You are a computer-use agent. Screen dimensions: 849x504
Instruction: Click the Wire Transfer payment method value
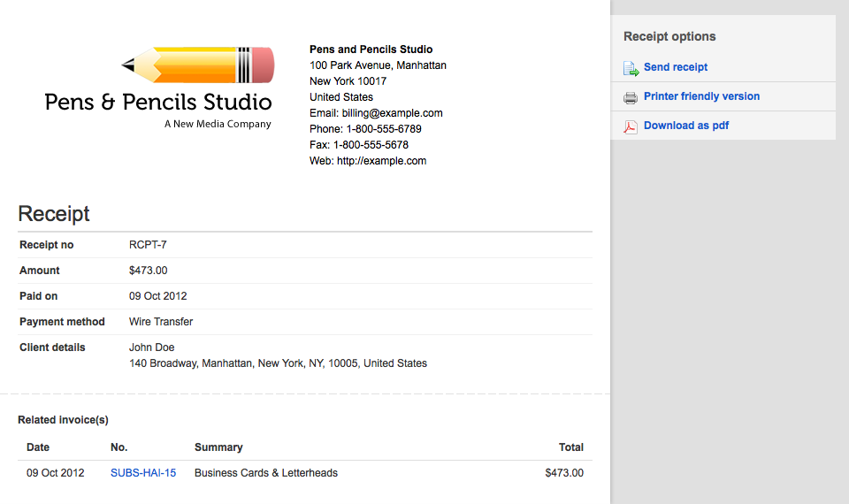pos(161,322)
